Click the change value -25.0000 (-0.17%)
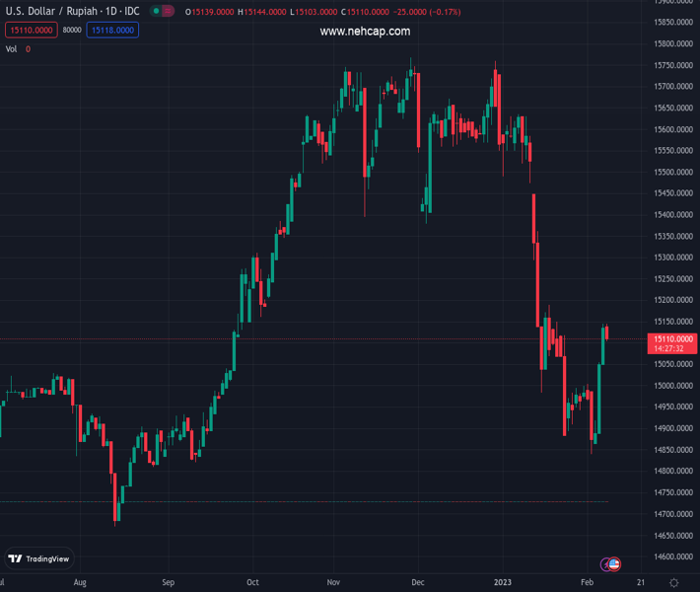This screenshot has height=592, width=700. pyautogui.click(x=427, y=12)
